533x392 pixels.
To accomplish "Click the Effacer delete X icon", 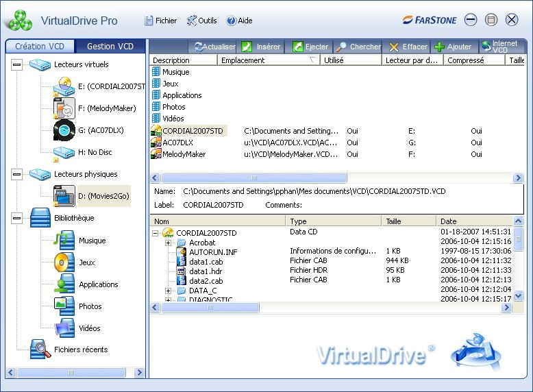I will coord(394,47).
